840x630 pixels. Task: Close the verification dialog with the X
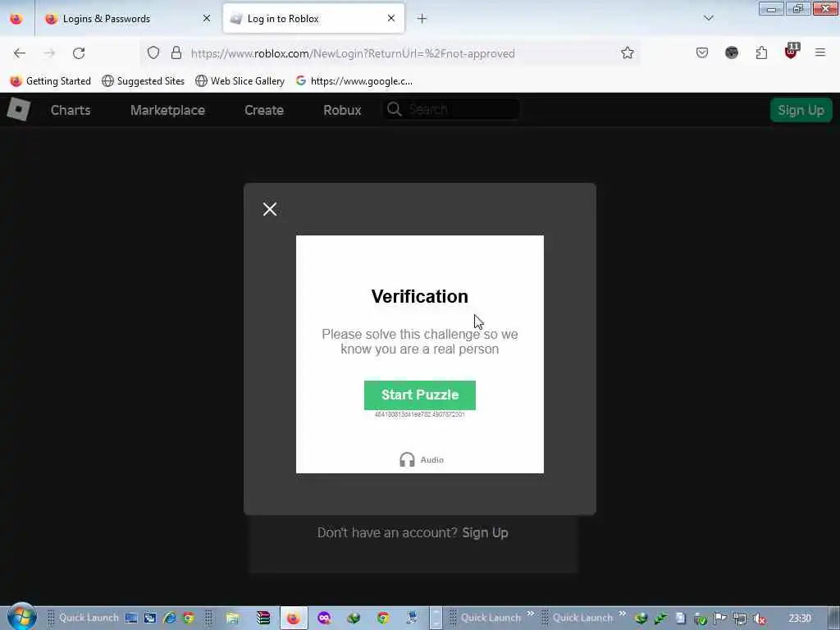(269, 209)
